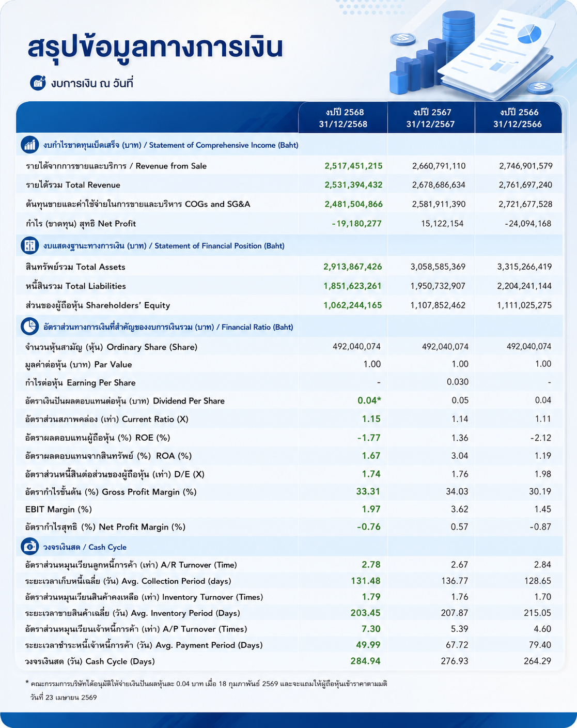The image size is (577, 728).
Task: Click the Statement of Comprehensive Income (Baht) heading
Action: click(171, 145)
